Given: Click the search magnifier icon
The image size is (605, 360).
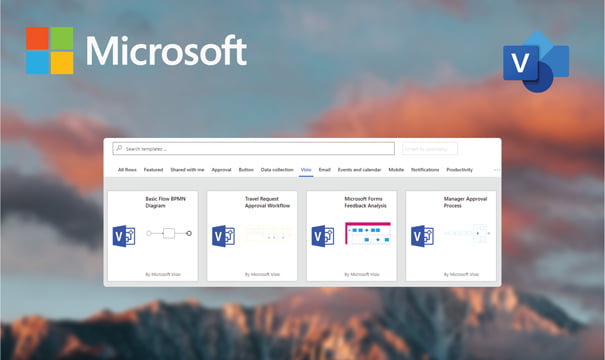Looking at the screenshot, I should coord(119,148).
